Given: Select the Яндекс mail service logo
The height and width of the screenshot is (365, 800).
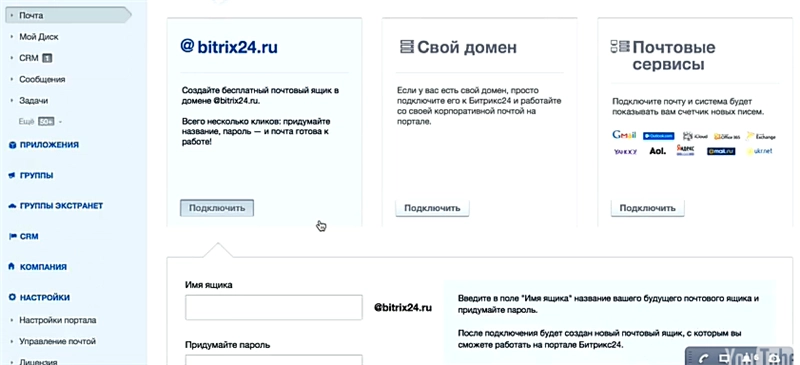Looking at the screenshot, I should (x=685, y=150).
